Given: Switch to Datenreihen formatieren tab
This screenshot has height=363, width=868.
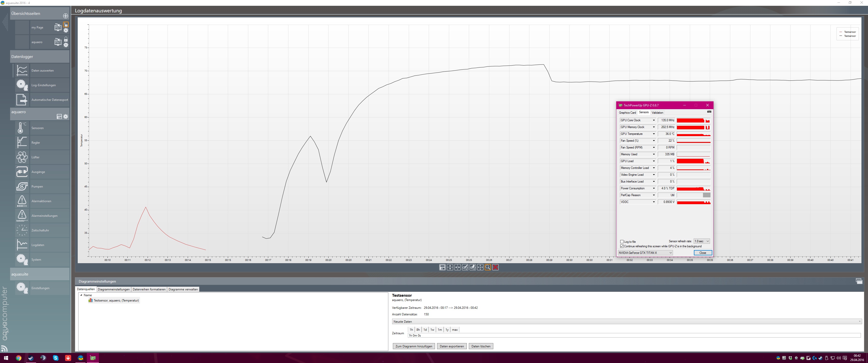Looking at the screenshot, I should coord(149,289).
